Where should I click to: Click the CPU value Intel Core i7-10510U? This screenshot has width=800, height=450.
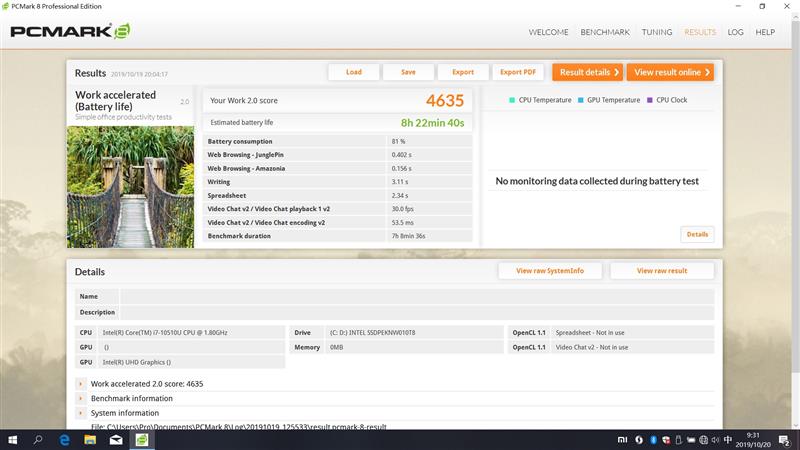(165, 333)
